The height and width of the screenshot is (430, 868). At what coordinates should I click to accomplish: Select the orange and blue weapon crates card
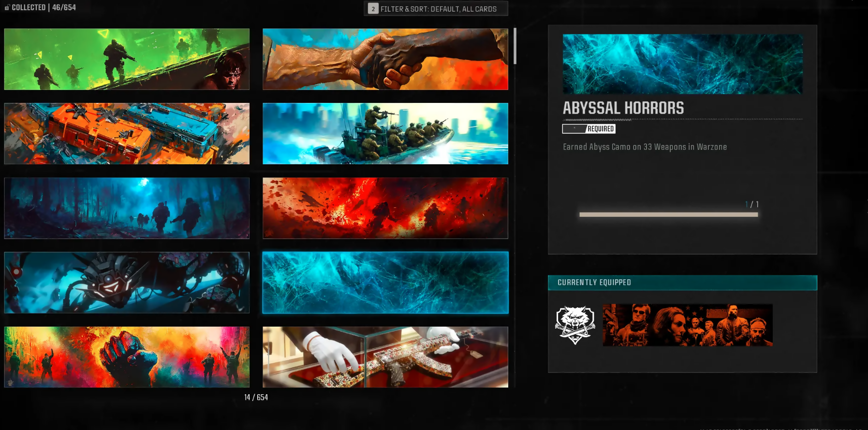(x=127, y=133)
